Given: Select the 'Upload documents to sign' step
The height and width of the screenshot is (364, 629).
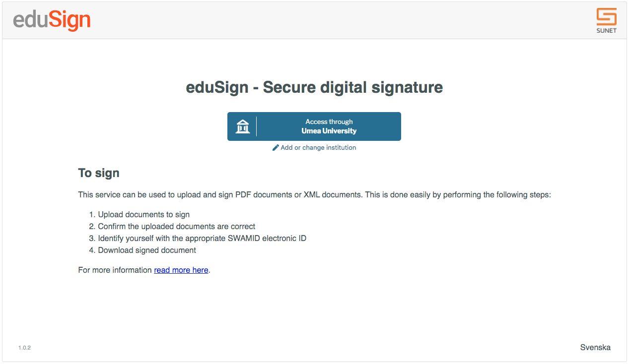Looking at the screenshot, I should [x=143, y=215].
